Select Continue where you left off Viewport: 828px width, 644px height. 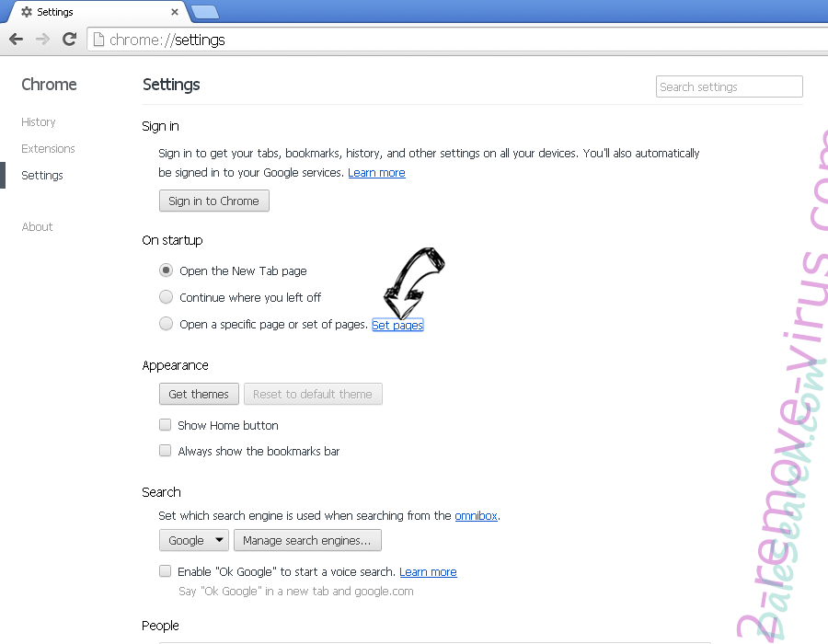point(166,296)
